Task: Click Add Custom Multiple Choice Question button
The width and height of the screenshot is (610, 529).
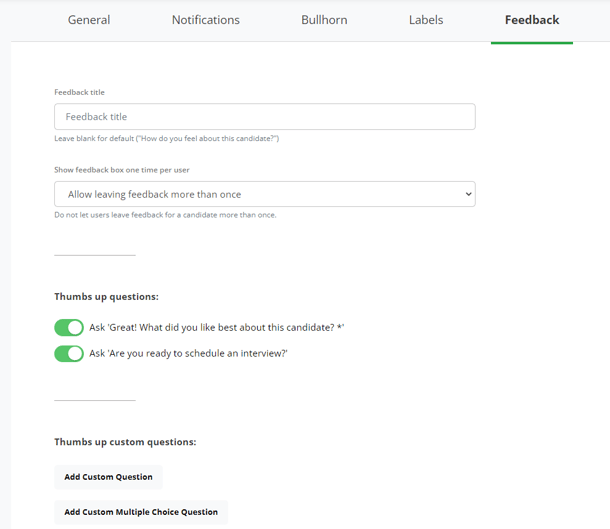Action: [x=141, y=512]
